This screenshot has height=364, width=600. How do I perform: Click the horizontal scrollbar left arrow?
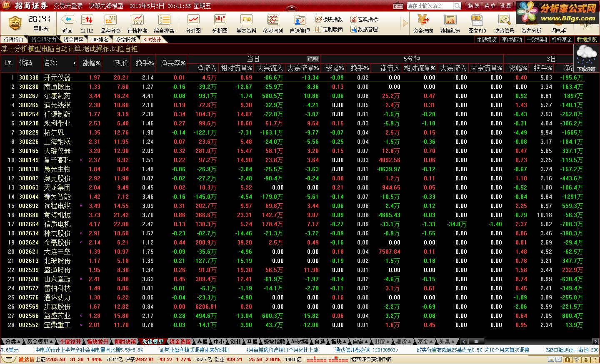coord(464,342)
